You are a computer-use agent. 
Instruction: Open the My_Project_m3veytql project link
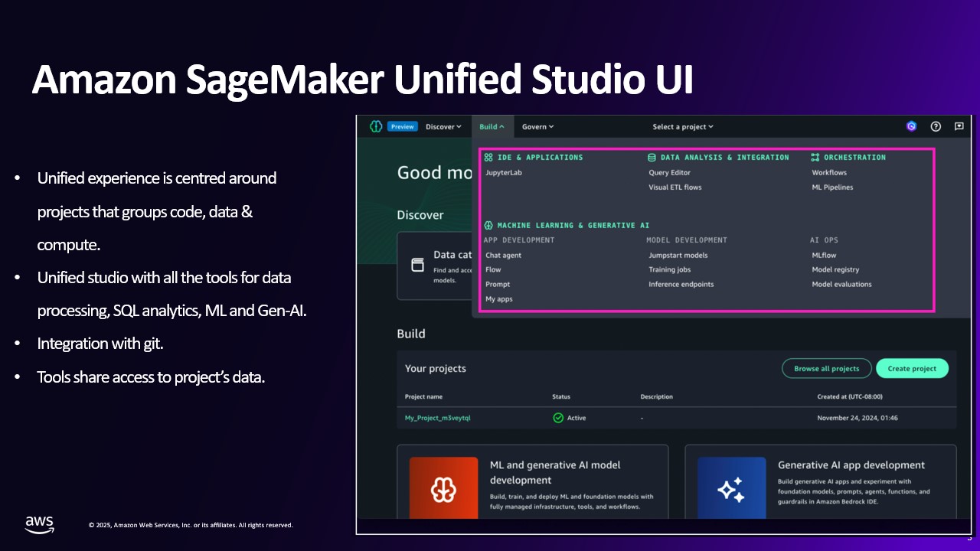(x=437, y=419)
